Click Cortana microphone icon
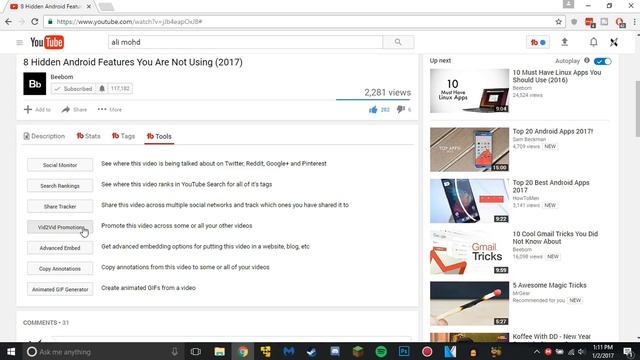 pyautogui.click(x=175, y=351)
